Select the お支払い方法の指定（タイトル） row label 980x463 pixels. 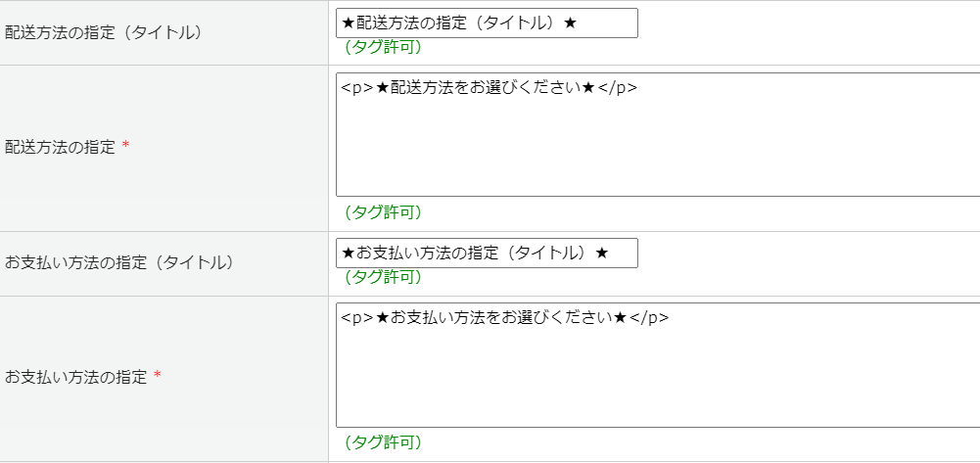tap(119, 262)
